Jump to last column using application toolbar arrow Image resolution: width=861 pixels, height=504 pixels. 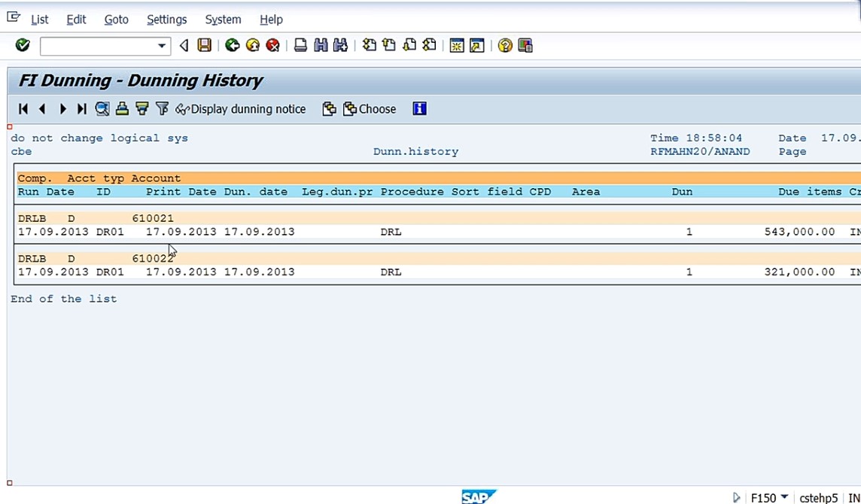pyautogui.click(x=82, y=109)
